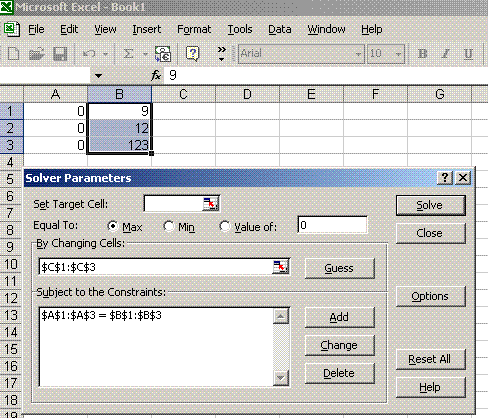
Task: Click the Open folder icon
Action: (x=36, y=54)
